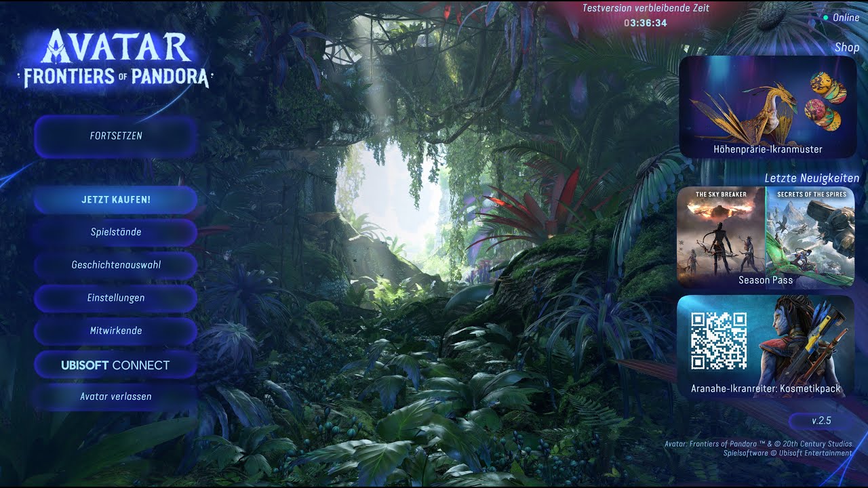868x488 pixels.
Task: Click the QR code image
Action: (719, 341)
